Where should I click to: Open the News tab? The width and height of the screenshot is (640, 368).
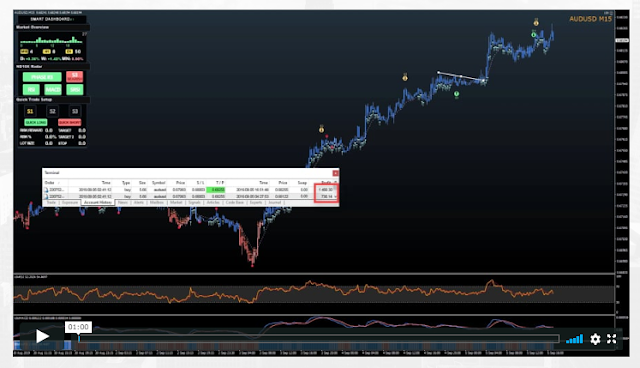click(122, 202)
